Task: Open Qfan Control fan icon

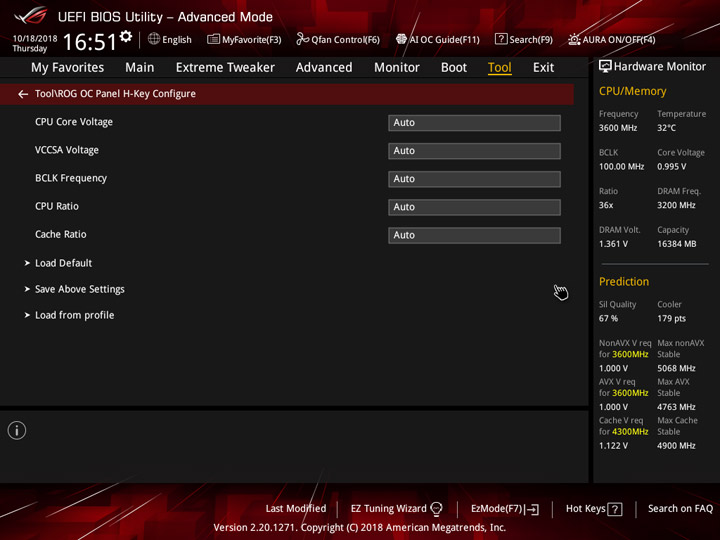Action: click(x=302, y=39)
